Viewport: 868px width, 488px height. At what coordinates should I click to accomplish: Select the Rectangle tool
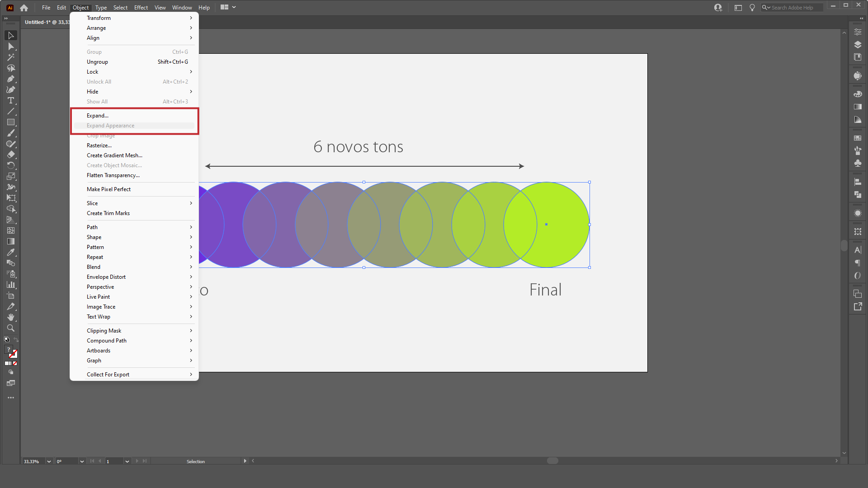point(11,122)
